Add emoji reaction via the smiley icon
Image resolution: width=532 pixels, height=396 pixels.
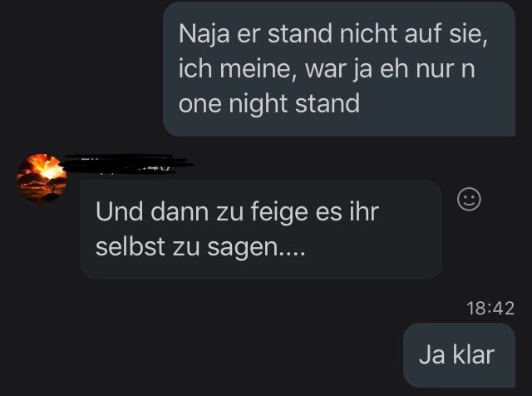point(469,200)
